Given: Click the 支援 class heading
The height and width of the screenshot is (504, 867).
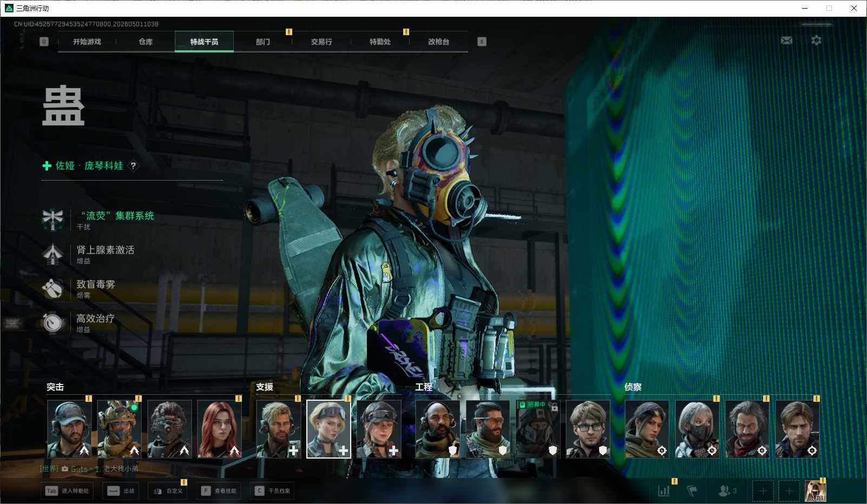Looking at the screenshot, I should 265,387.
